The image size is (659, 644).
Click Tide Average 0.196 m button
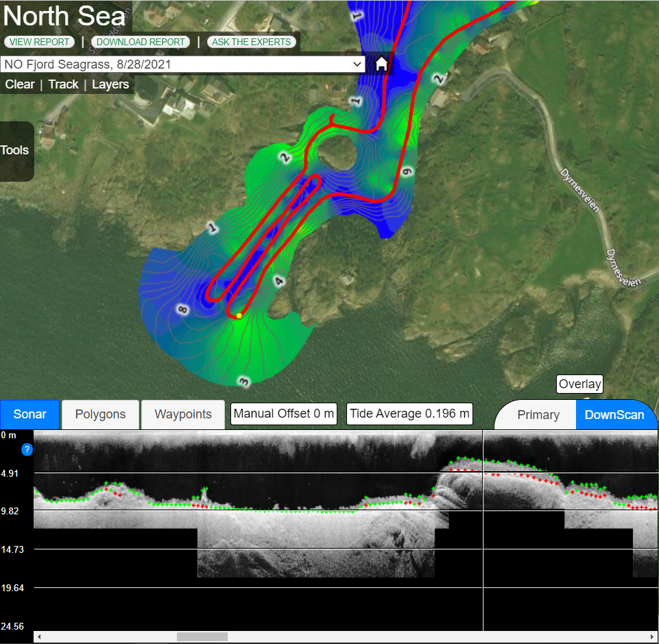coord(409,414)
